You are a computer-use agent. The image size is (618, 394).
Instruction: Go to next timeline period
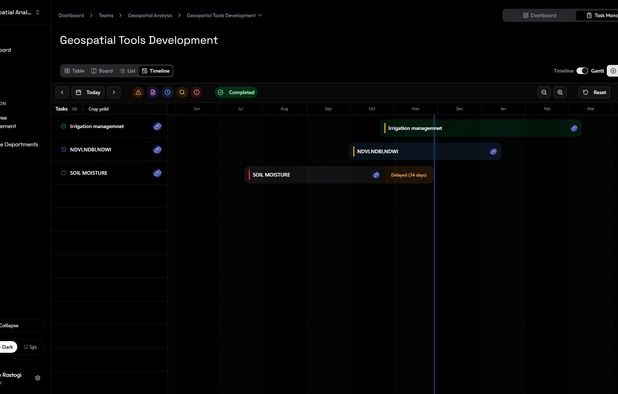click(114, 92)
